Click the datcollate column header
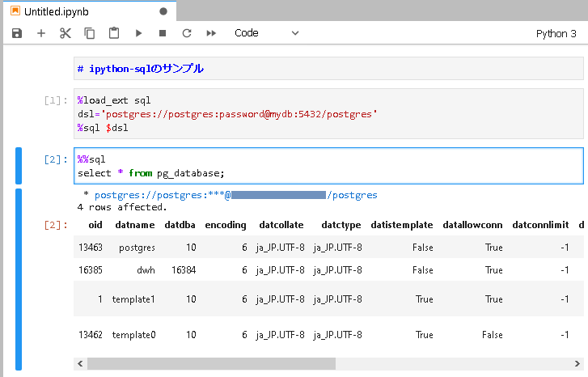588x377 pixels. pos(281,225)
